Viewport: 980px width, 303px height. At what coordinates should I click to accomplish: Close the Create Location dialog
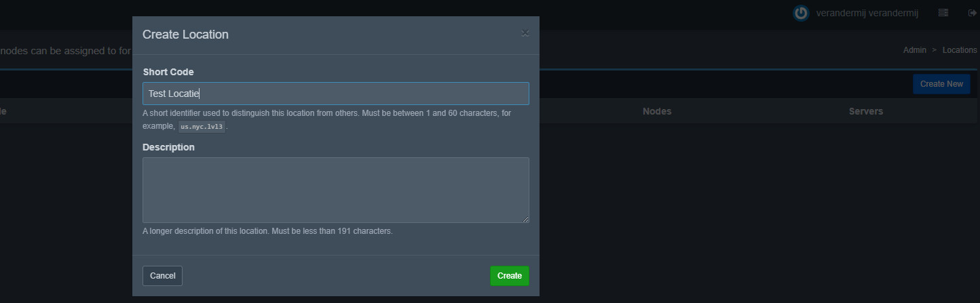(x=525, y=33)
